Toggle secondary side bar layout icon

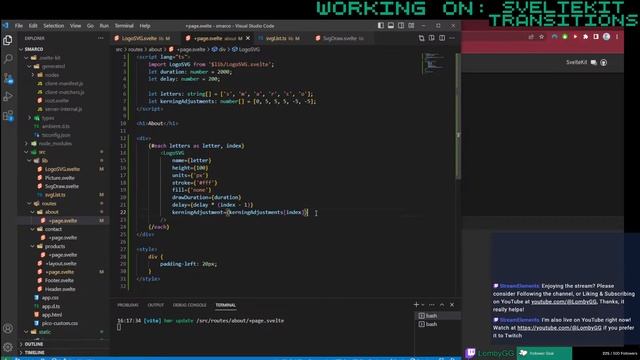click(x=401, y=25)
